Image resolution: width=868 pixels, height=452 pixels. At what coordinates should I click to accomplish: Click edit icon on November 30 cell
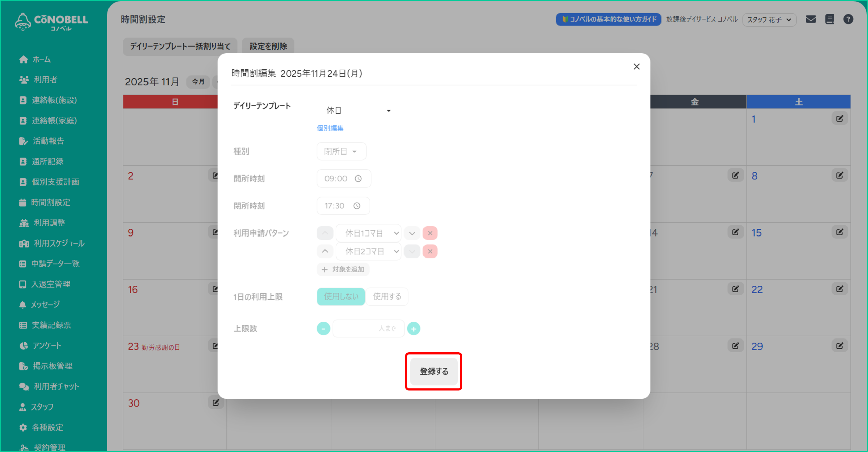coord(216,403)
